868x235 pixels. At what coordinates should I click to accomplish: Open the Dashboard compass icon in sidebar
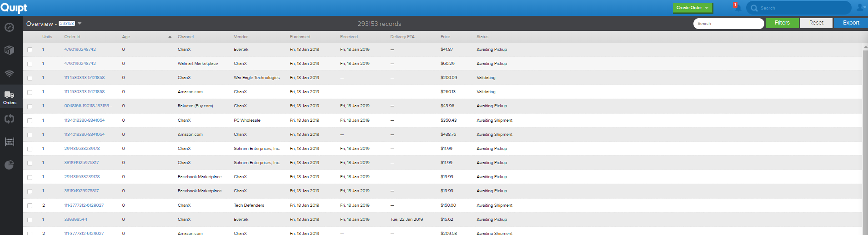(x=9, y=27)
